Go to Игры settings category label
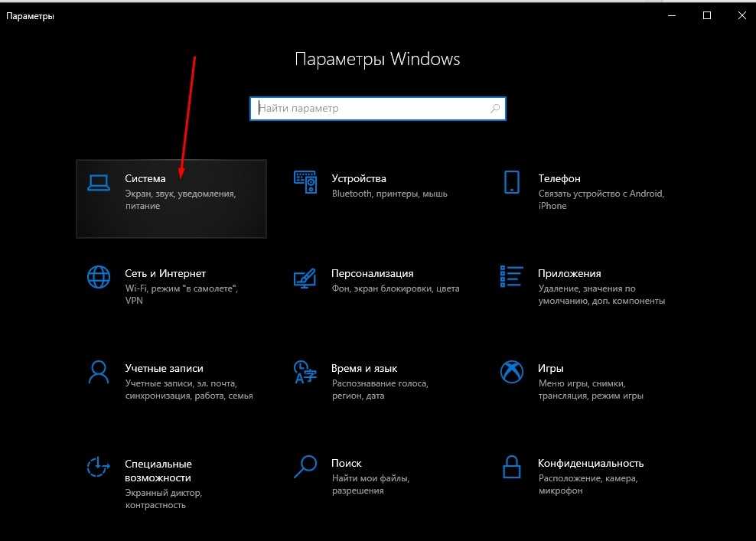 click(551, 368)
